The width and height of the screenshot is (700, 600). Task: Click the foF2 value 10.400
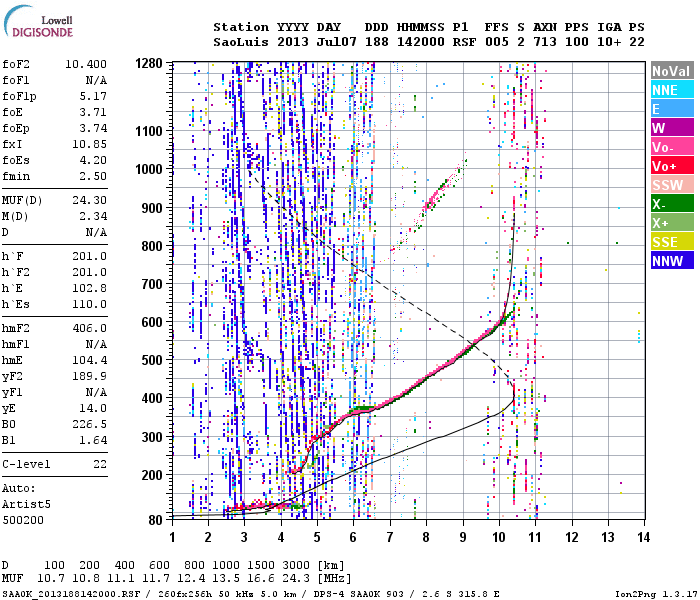pyautogui.click(x=86, y=64)
